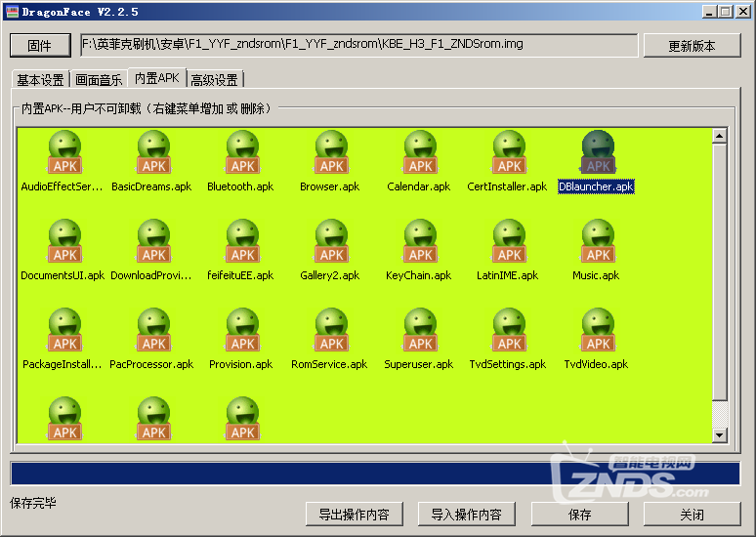Pick the Provision.apk icon
Image resolution: width=756 pixels, height=537 pixels.
click(x=242, y=330)
